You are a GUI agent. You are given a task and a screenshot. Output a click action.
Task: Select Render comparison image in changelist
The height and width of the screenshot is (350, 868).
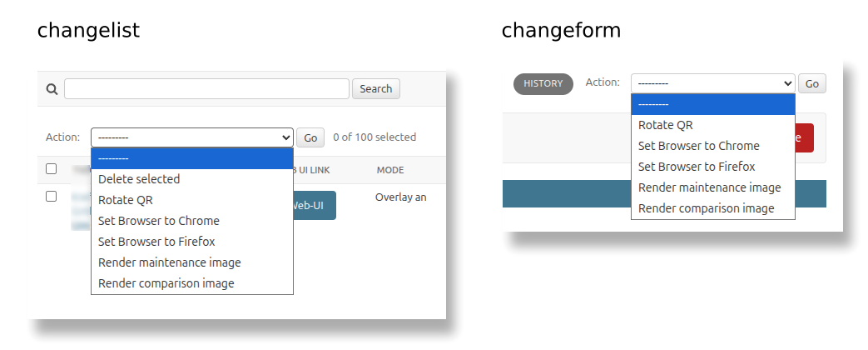166,283
